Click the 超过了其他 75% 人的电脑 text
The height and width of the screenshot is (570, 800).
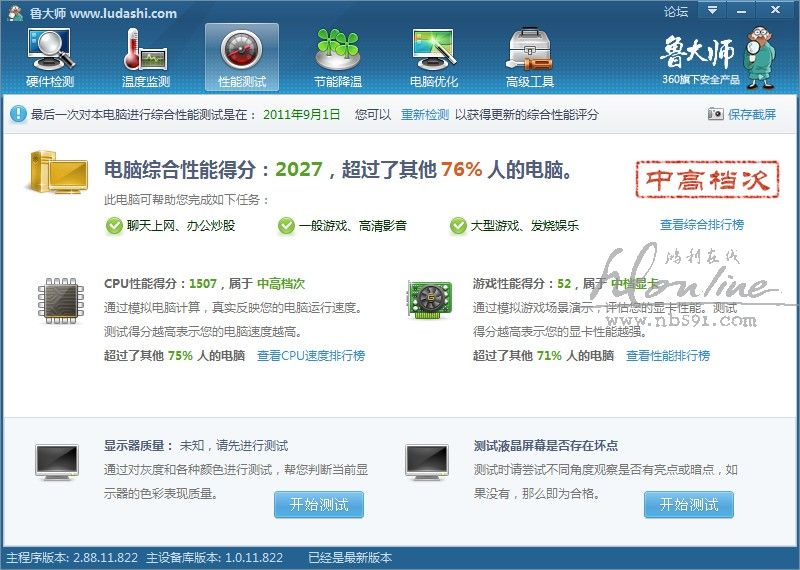(x=174, y=356)
